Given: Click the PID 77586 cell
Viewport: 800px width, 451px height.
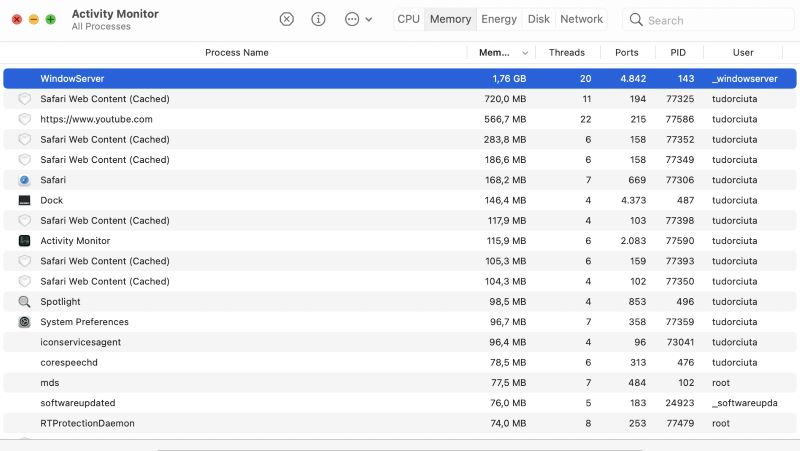Looking at the screenshot, I should 680,119.
